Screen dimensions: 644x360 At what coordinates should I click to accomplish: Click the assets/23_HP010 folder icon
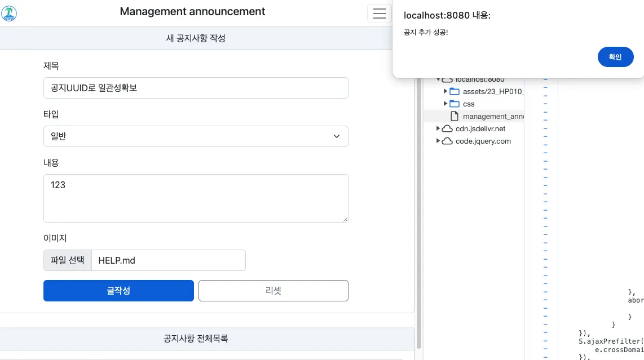pyautogui.click(x=455, y=91)
